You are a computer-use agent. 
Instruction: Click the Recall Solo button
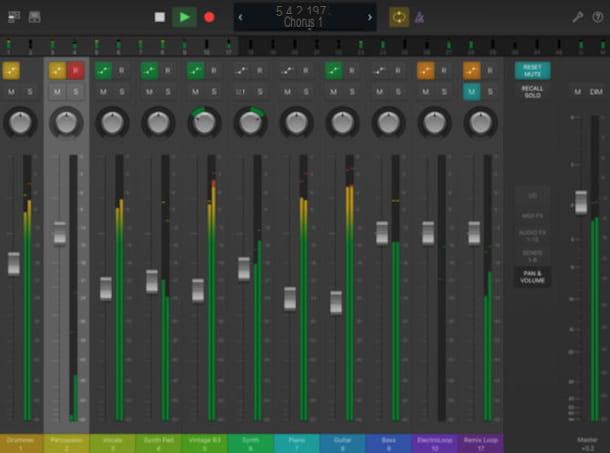[x=532, y=91]
